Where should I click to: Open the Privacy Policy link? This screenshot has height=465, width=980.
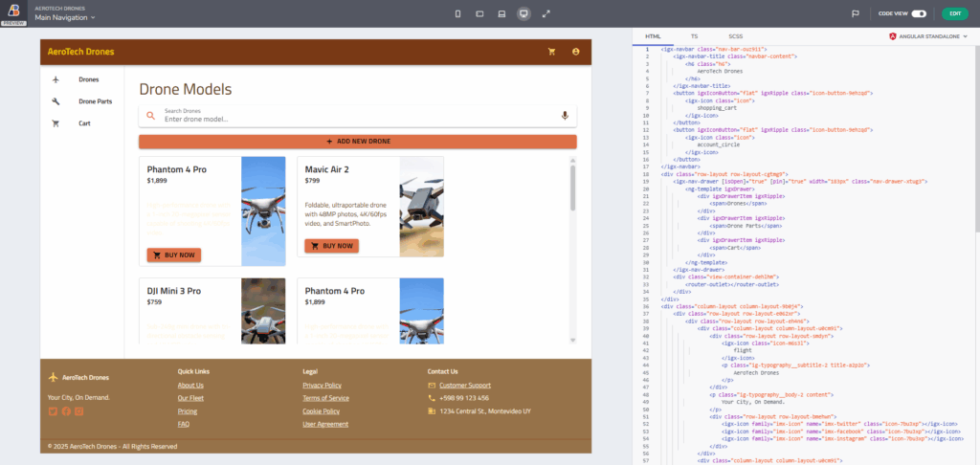(322, 385)
